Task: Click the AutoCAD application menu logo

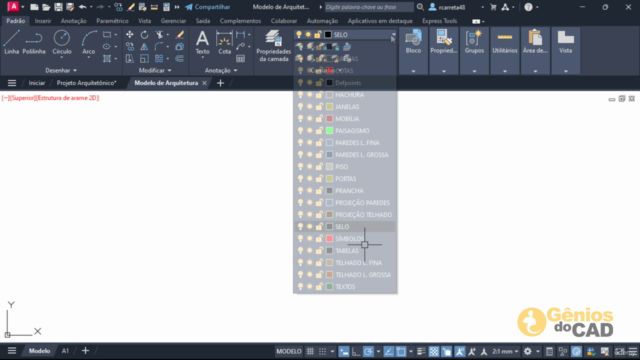Action: pyautogui.click(x=13, y=7)
